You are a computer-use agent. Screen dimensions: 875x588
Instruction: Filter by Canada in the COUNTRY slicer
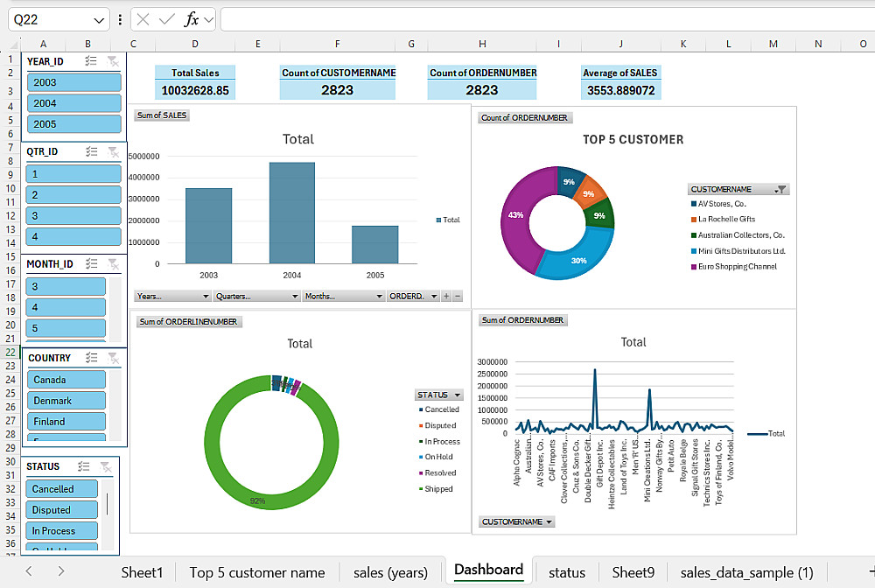(66, 380)
